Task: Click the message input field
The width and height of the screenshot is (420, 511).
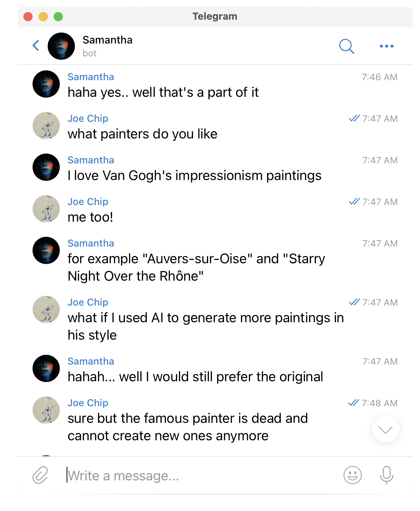Action: click(201, 475)
